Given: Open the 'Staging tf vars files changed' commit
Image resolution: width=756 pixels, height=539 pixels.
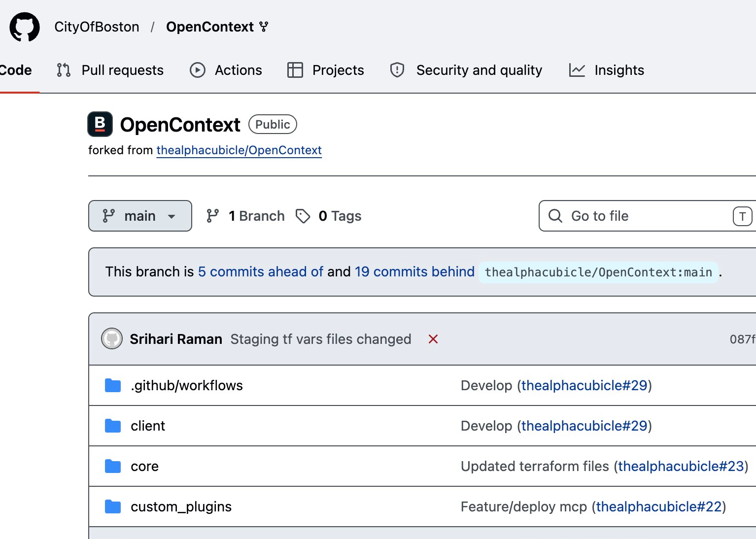Looking at the screenshot, I should [x=321, y=339].
